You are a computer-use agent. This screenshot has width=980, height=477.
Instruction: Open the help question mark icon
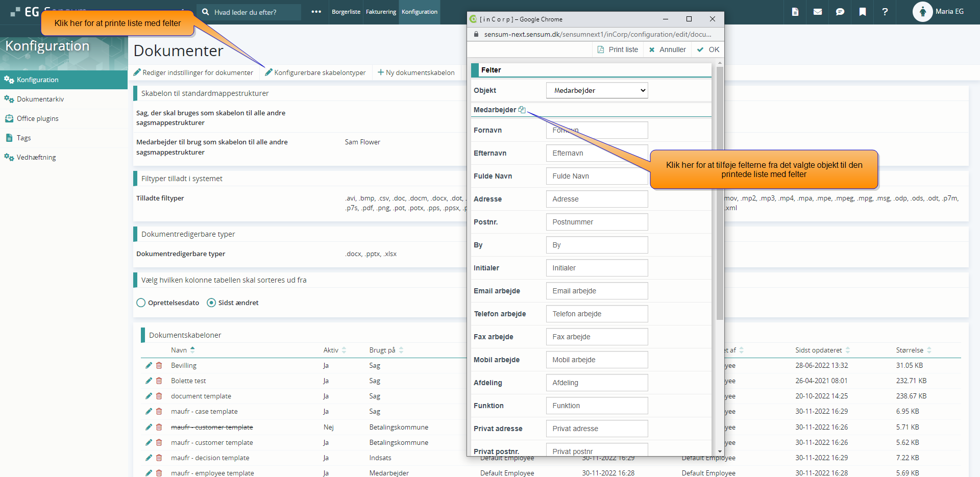coord(885,12)
